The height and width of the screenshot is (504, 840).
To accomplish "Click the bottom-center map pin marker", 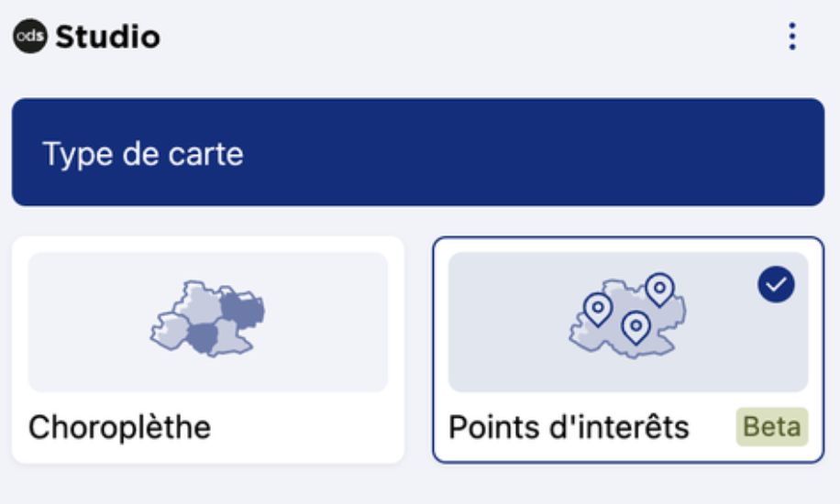I will pyautogui.click(x=636, y=324).
